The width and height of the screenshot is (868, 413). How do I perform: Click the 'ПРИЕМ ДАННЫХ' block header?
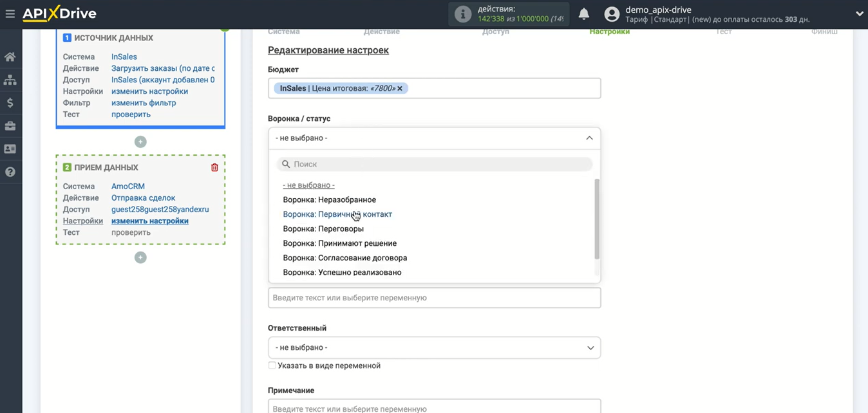(106, 167)
